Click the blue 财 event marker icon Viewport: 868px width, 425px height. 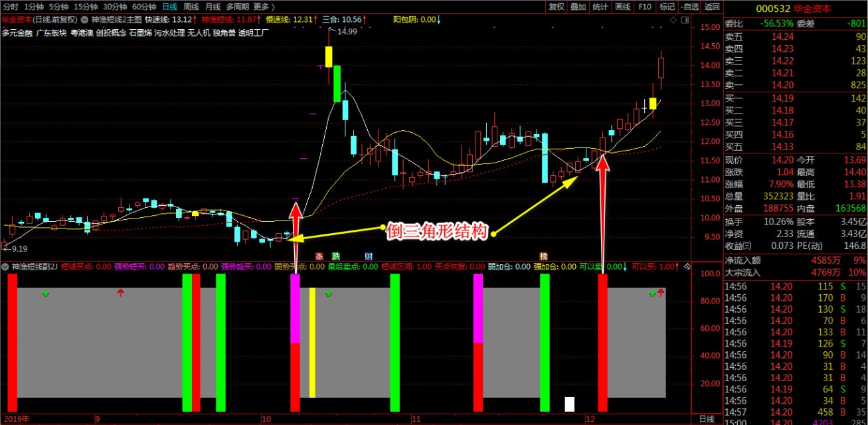coord(369,256)
